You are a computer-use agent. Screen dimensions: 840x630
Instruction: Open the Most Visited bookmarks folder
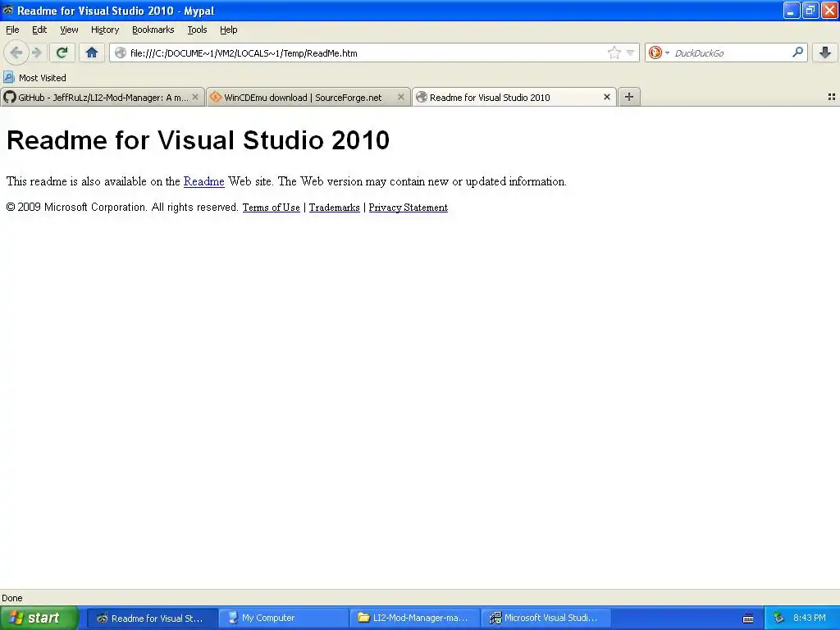coord(34,78)
